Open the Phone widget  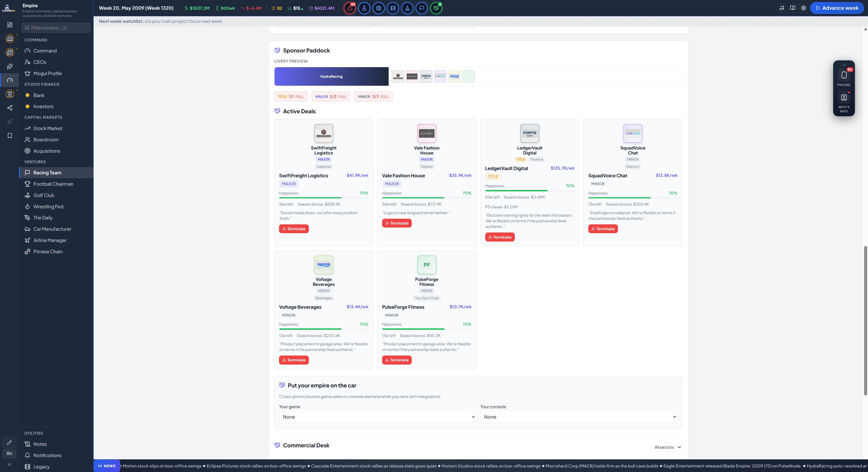pyautogui.click(x=844, y=78)
